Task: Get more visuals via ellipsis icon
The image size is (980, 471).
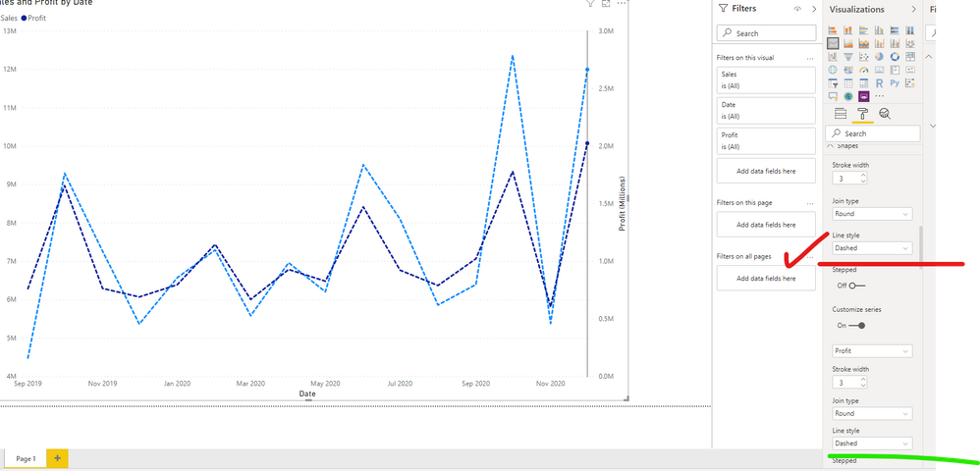Action: pyautogui.click(x=880, y=96)
